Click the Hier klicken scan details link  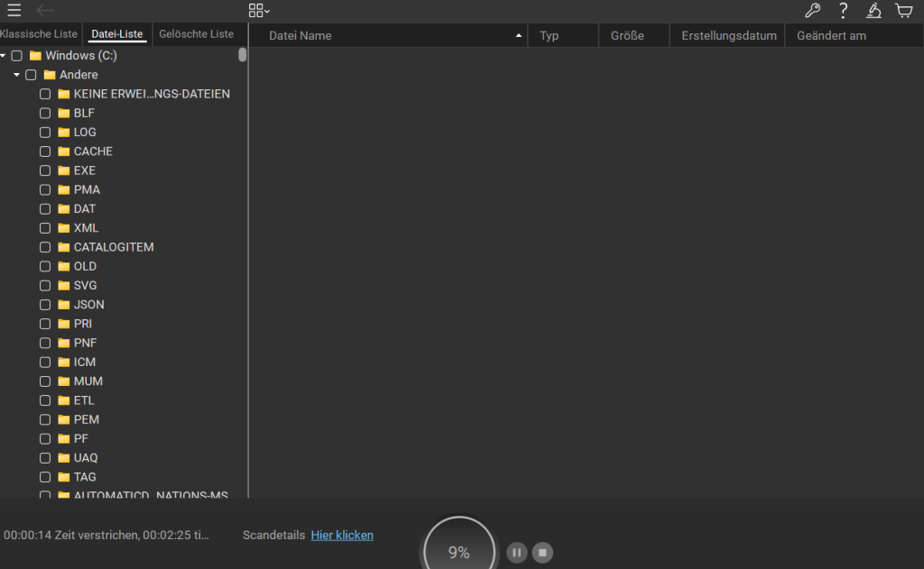[342, 535]
